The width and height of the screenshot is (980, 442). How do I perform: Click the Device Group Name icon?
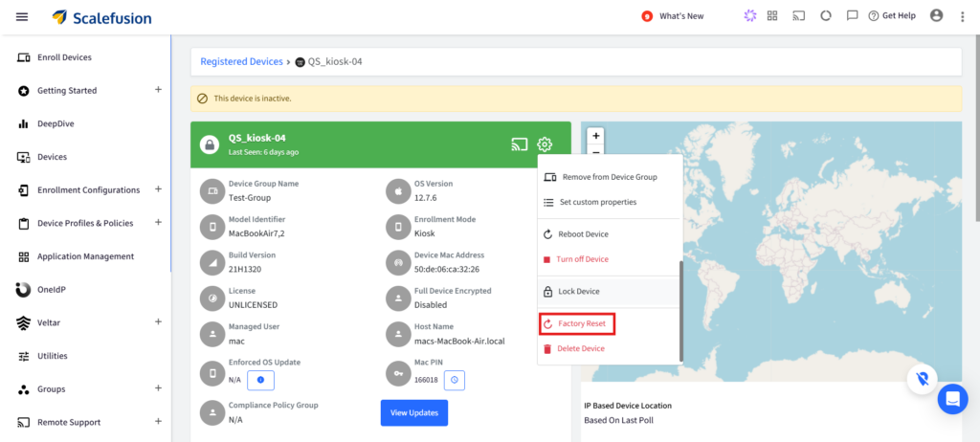[212, 190]
